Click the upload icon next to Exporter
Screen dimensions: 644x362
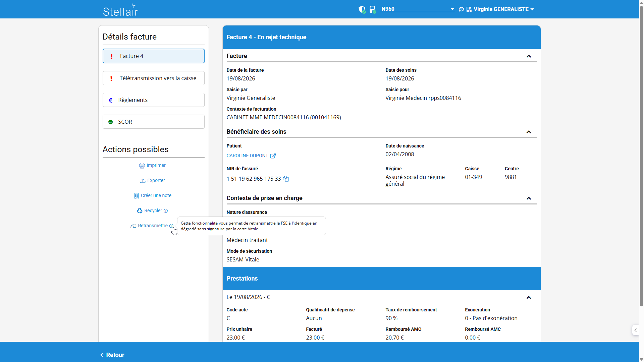tap(143, 181)
